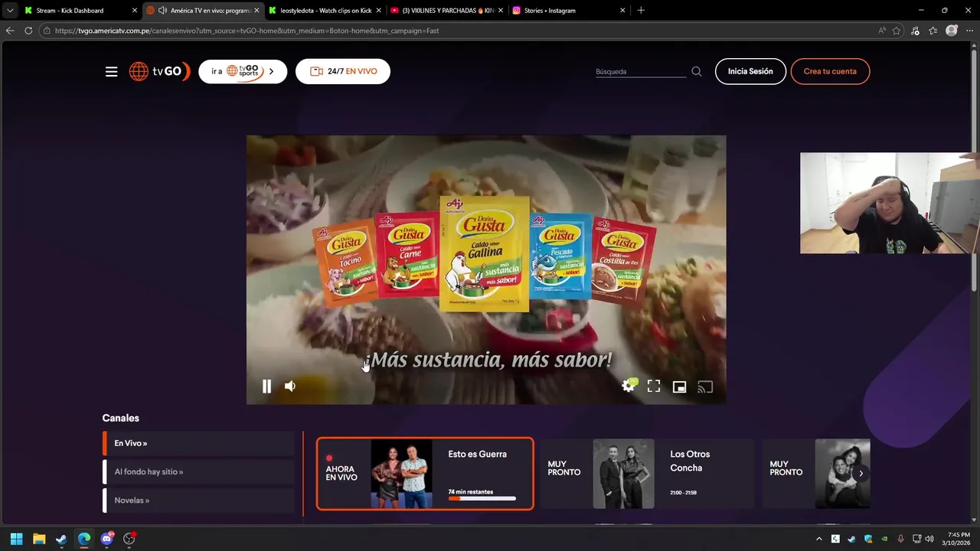Mute the video player volume
This screenshot has height=551, width=980.
290,386
